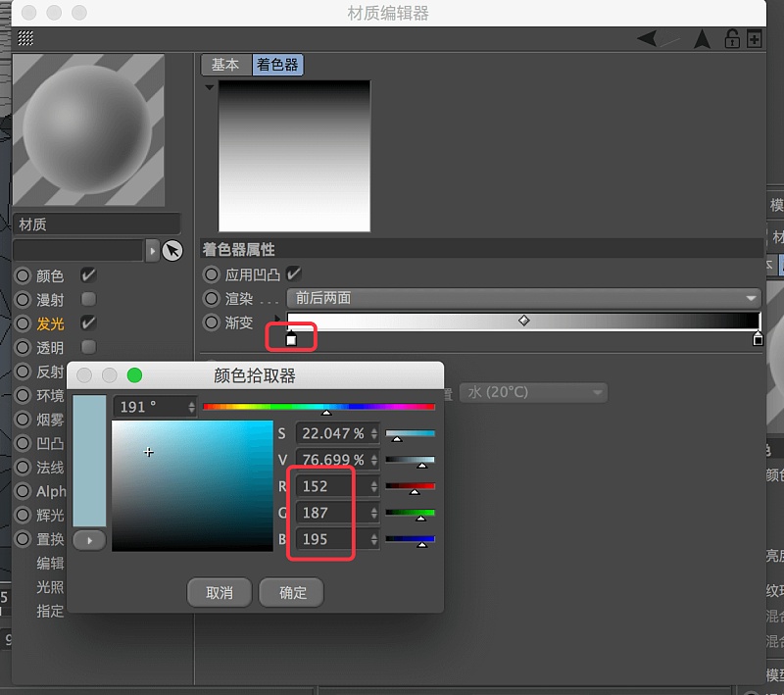Click the faded forward arrow icon
The image size is (784, 695).
point(670,38)
